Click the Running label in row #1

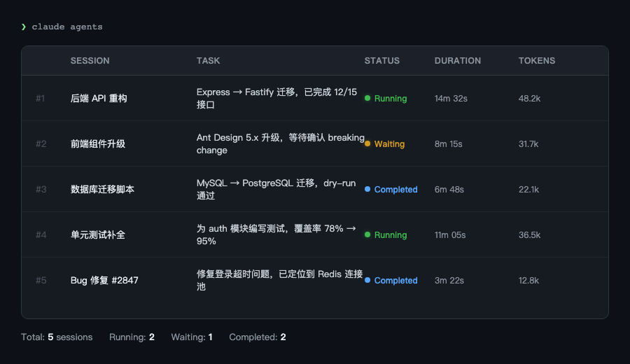tap(391, 99)
